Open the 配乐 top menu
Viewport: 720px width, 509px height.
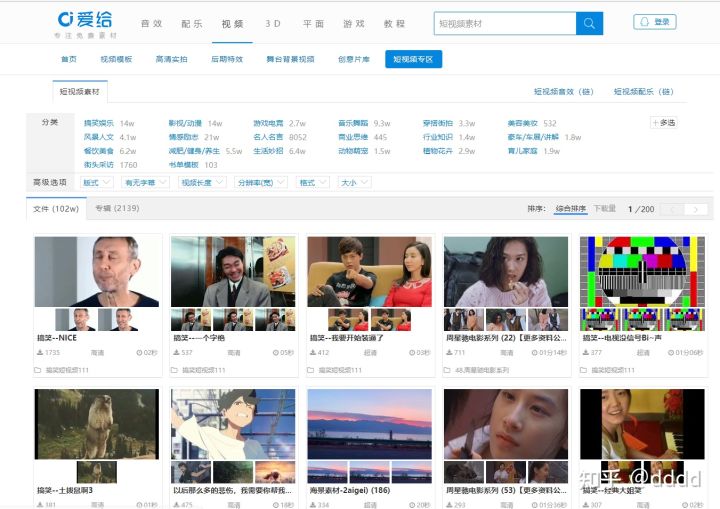(x=192, y=23)
